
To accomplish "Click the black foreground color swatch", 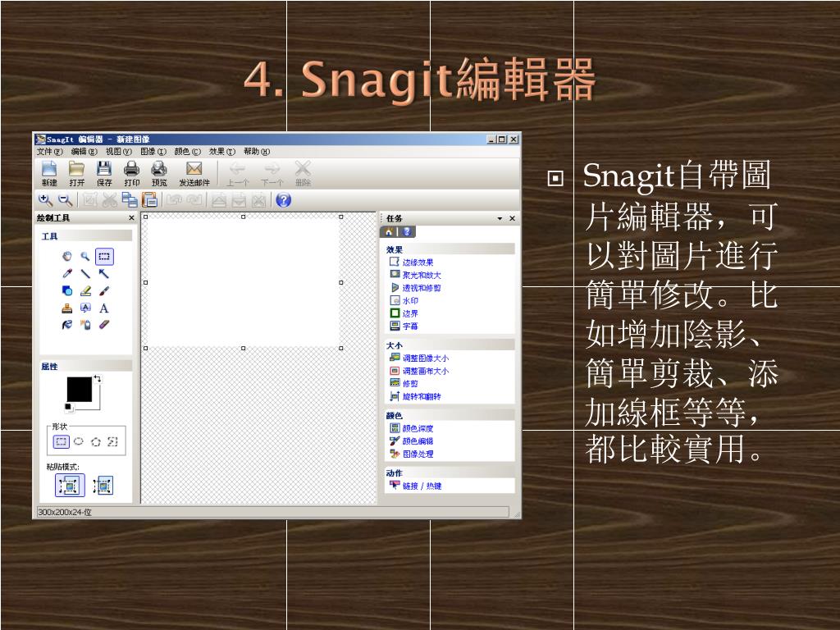I will point(80,390).
